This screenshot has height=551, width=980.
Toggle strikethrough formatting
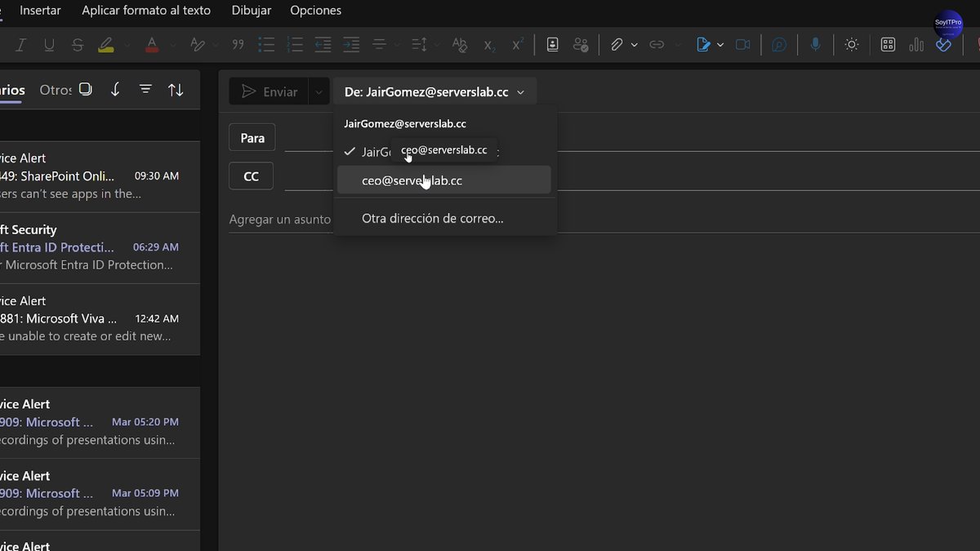click(78, 45)
